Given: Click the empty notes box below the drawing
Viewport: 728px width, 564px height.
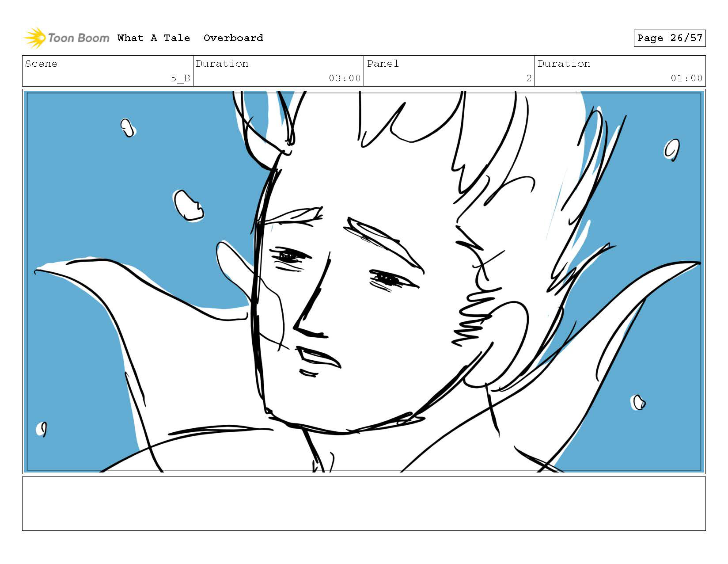Looking at the screenshot, I should [x=364, y=503].
